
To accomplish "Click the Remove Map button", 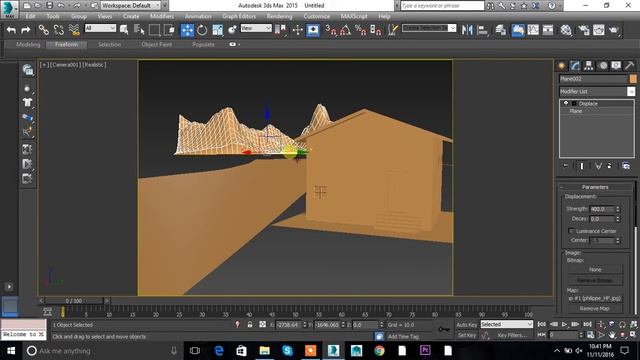I will pyautogui.click(x=595, y=309).
